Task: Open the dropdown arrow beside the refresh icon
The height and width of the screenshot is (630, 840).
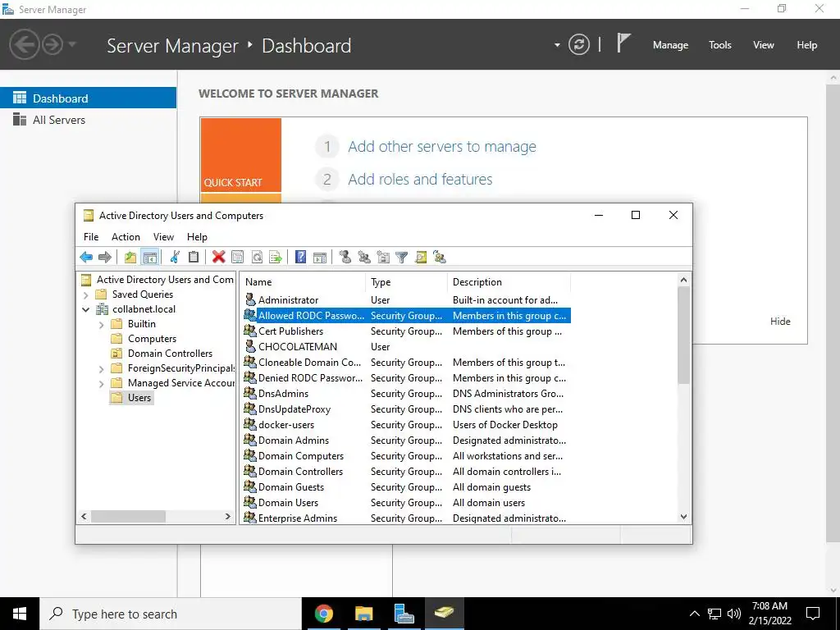Action: pyautogui.click(x=557, y=45)
